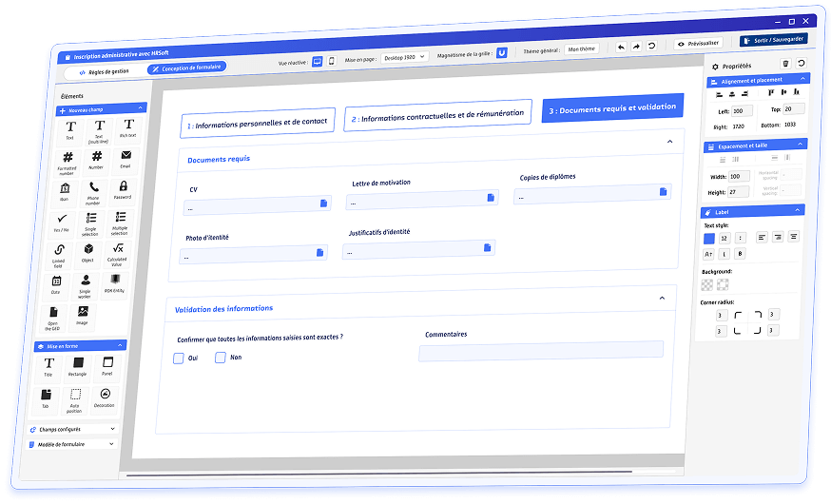Switch Vue réactive to desktop view

317,62
